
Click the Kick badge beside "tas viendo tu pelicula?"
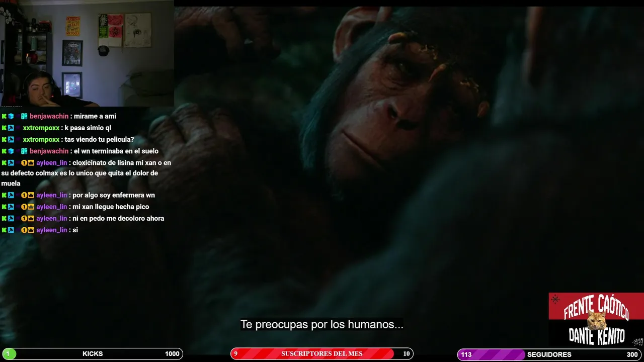[4, 139]
